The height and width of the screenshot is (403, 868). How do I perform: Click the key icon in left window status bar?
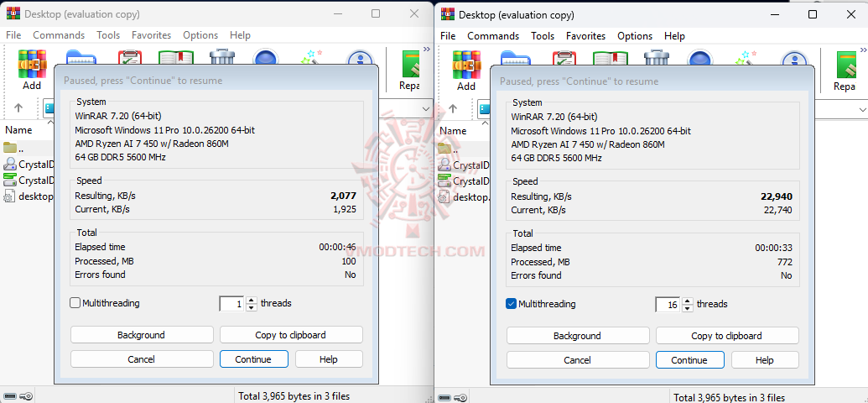27,396
